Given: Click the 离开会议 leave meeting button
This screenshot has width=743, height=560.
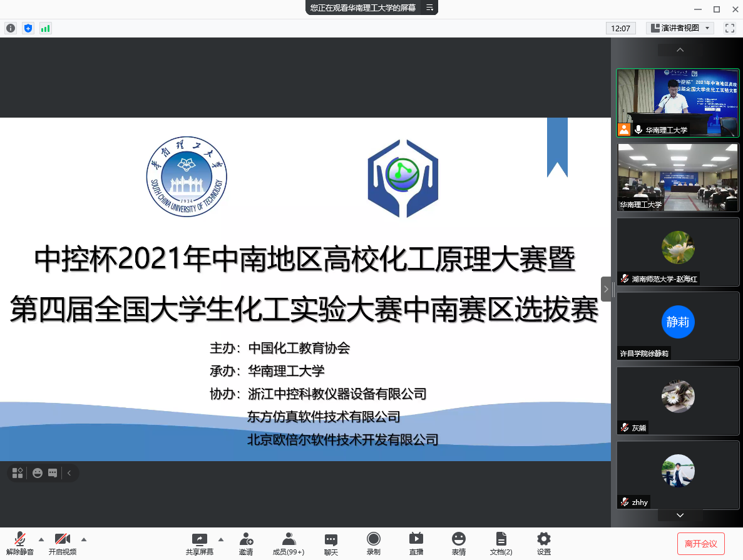Looking at the screenshot, I should click(700, 544).
